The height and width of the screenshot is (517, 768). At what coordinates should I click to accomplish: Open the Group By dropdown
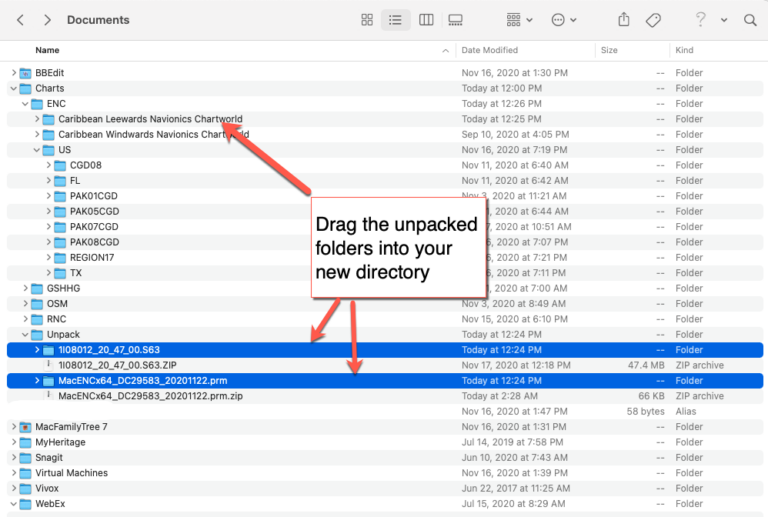tap(519, 20)
